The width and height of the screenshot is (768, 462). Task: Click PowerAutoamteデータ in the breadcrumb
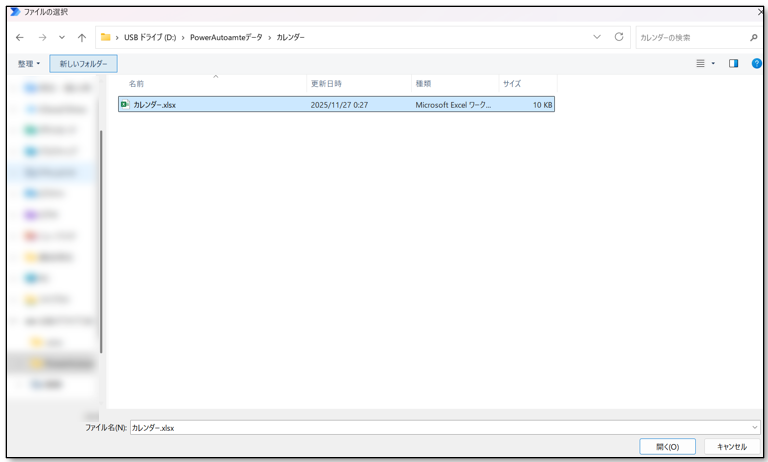click(x=225, y=38)
